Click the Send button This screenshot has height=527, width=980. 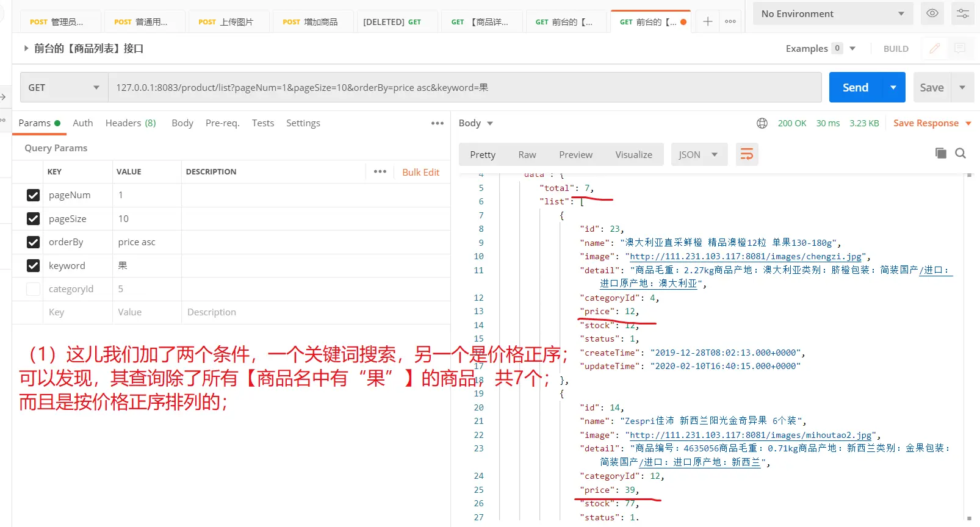click(855, 88)
